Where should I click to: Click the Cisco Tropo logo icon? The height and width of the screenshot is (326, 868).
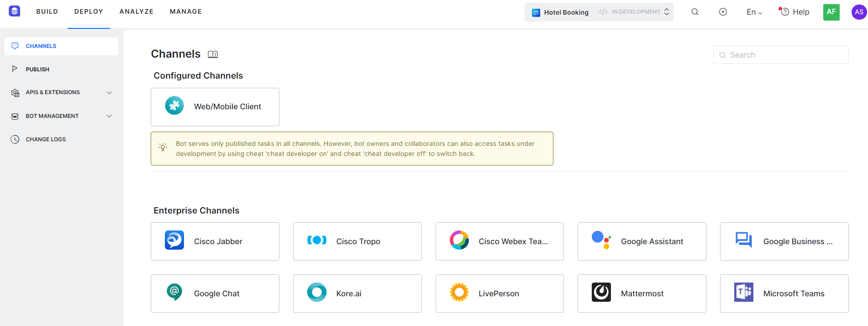pos(317,240)
